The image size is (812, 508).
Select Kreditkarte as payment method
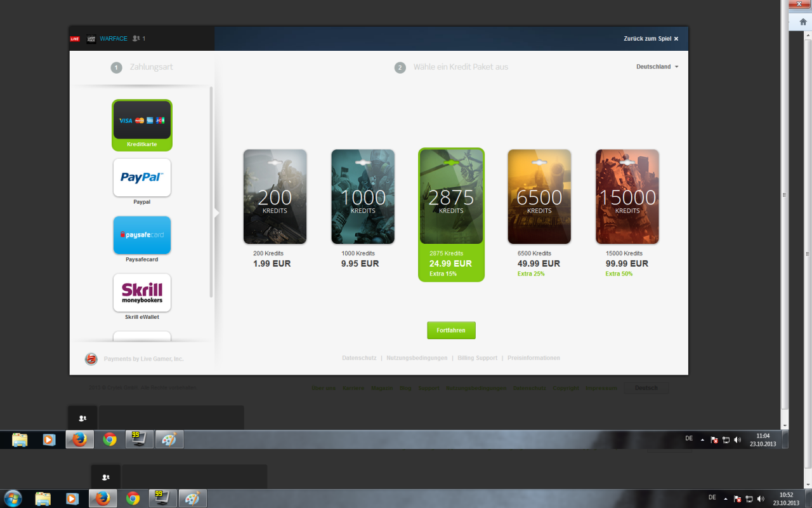coord(142,125)
